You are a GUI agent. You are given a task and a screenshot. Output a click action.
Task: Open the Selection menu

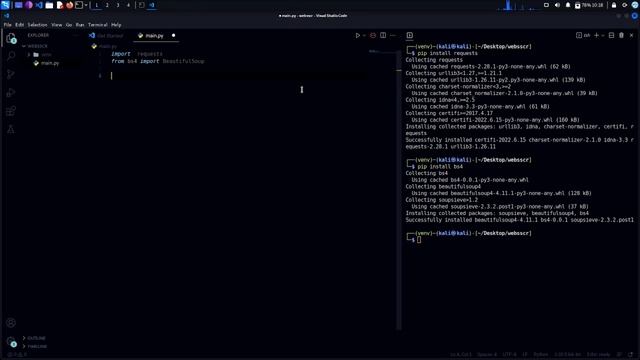pos(37,25)
